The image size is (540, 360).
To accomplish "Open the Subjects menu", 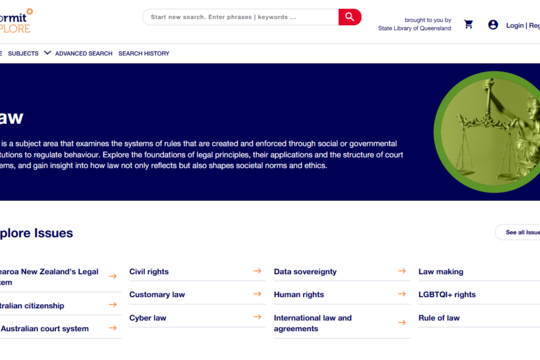I will [x=23, y=53].
